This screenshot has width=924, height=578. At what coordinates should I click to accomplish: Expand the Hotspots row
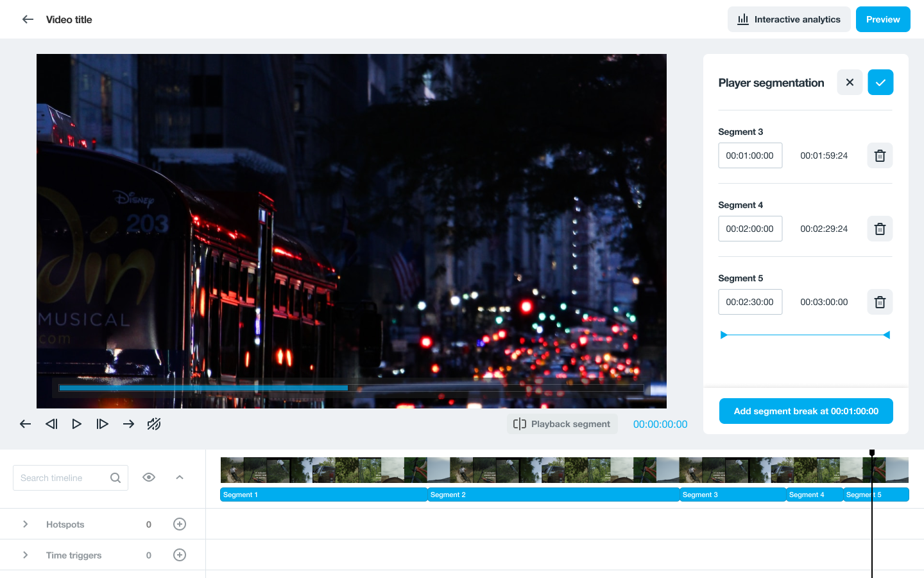[26, 524]
